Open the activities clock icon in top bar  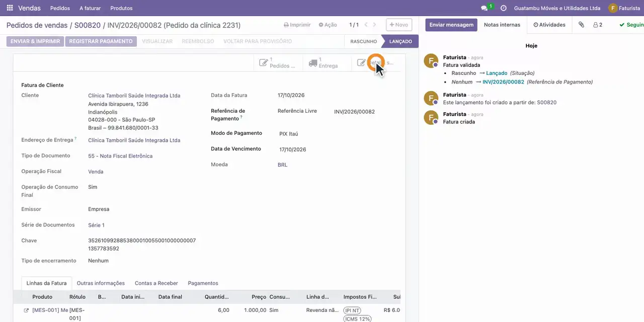(503, 8)
